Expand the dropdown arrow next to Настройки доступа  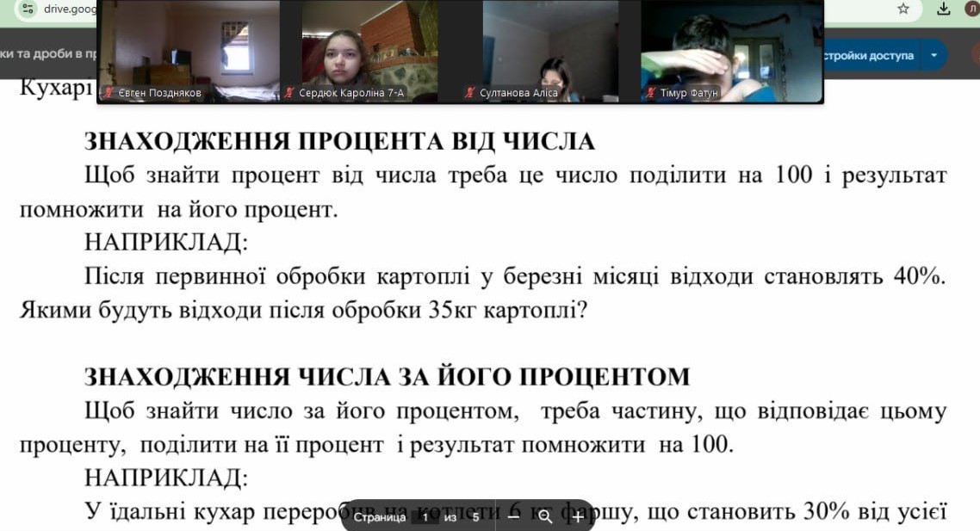[933, 56]
